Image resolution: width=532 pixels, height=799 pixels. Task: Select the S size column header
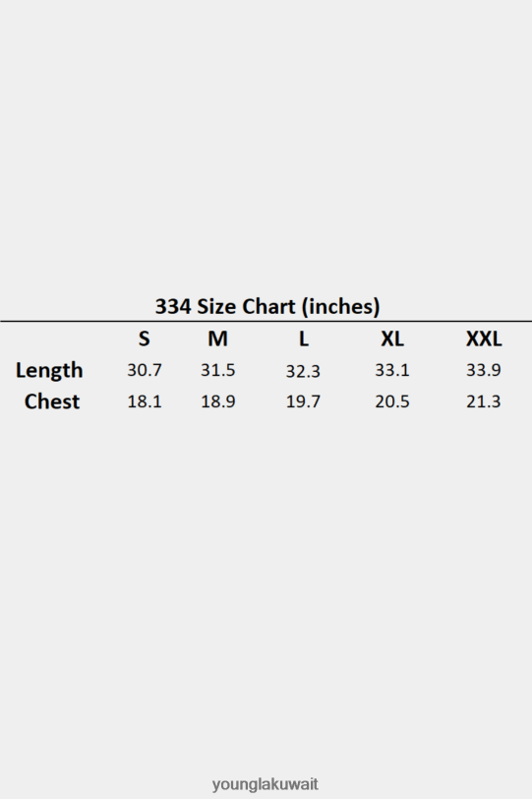pos(145,338)
